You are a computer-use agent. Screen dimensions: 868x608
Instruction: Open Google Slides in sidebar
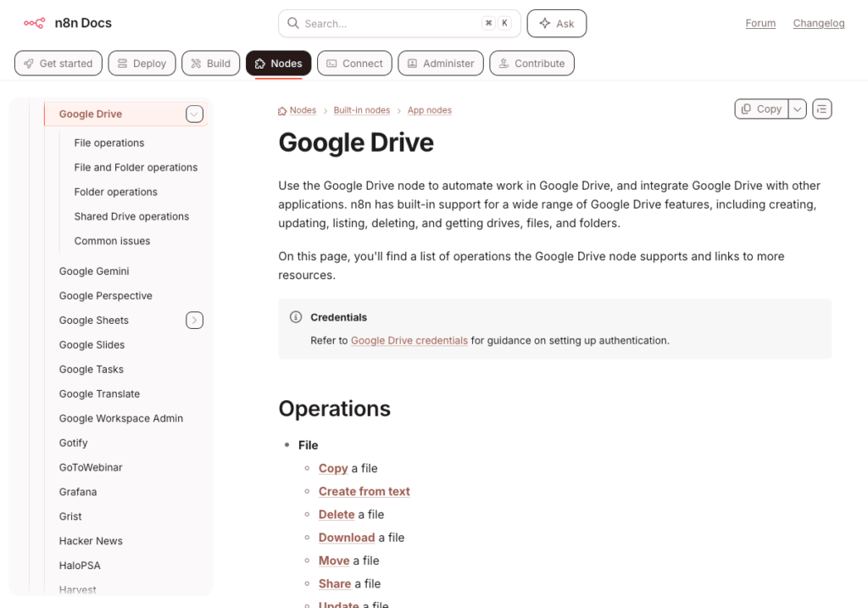(x=92, y=345)
